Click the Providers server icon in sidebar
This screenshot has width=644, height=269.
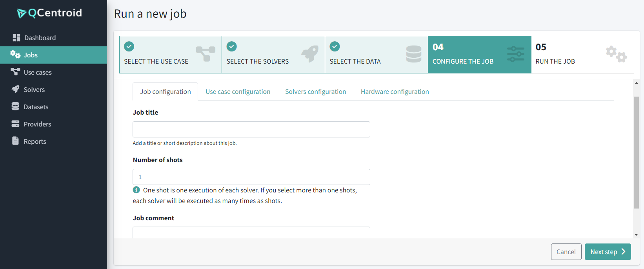15,124
